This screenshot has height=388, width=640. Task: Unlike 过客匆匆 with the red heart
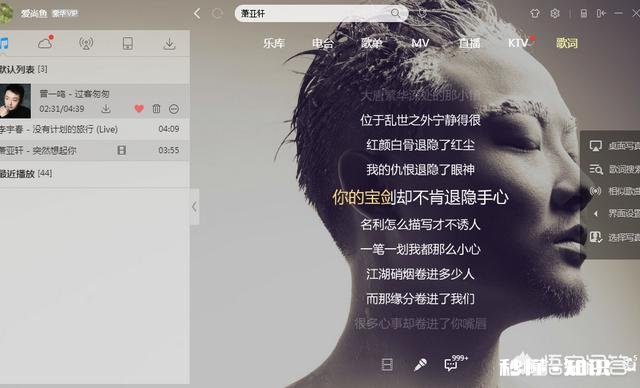click(139, 109)
